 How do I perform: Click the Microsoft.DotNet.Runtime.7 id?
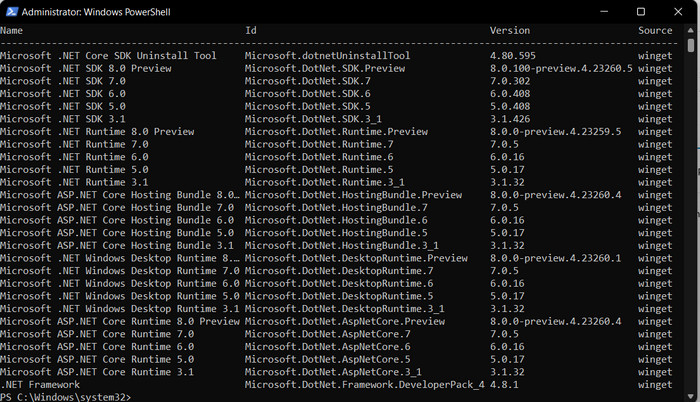(319, 144)
